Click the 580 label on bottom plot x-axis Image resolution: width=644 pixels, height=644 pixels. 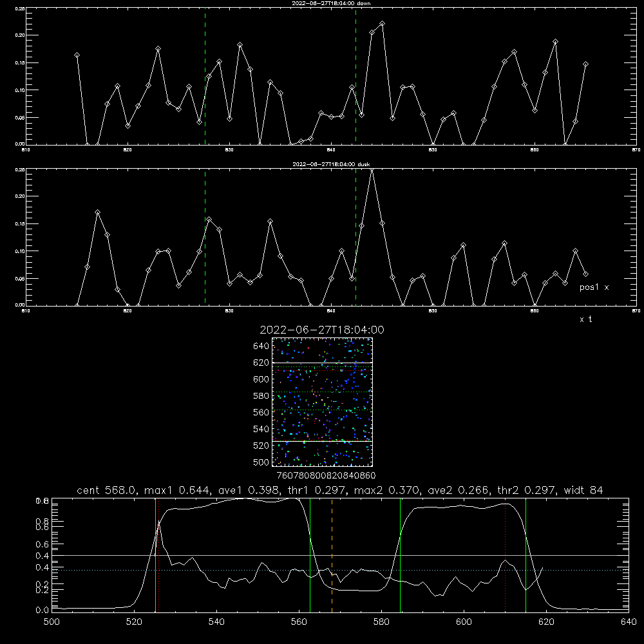pos(381,622)
